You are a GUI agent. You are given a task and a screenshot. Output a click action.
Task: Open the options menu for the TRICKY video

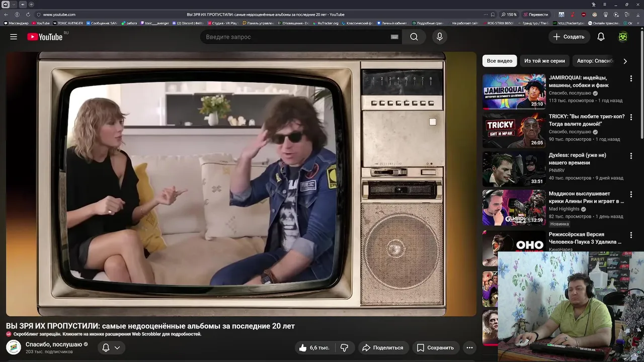click(631, 117)
